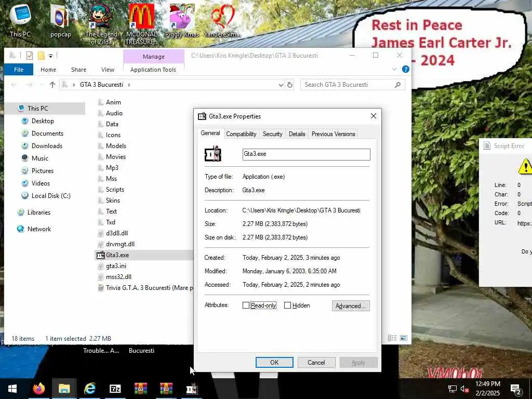The height and width of the screenshot is (399, 532).
Task: Select Downloads in navigation pane
Action: pos(47,146)
